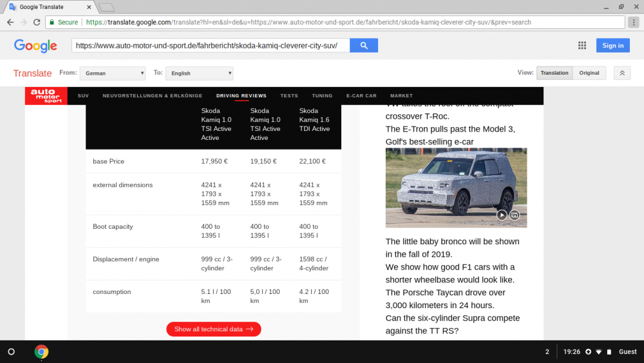
Task: Click the 17,950 € base price cell
Action: (x=214, y=161)
